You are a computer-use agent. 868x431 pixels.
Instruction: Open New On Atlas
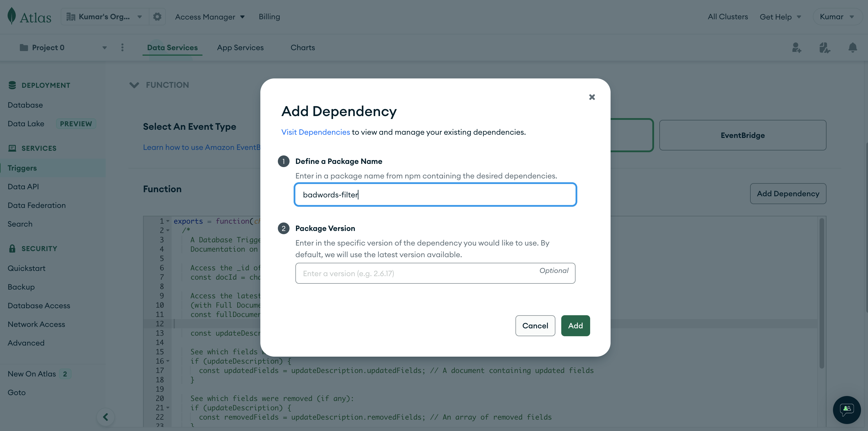[32, 374]
